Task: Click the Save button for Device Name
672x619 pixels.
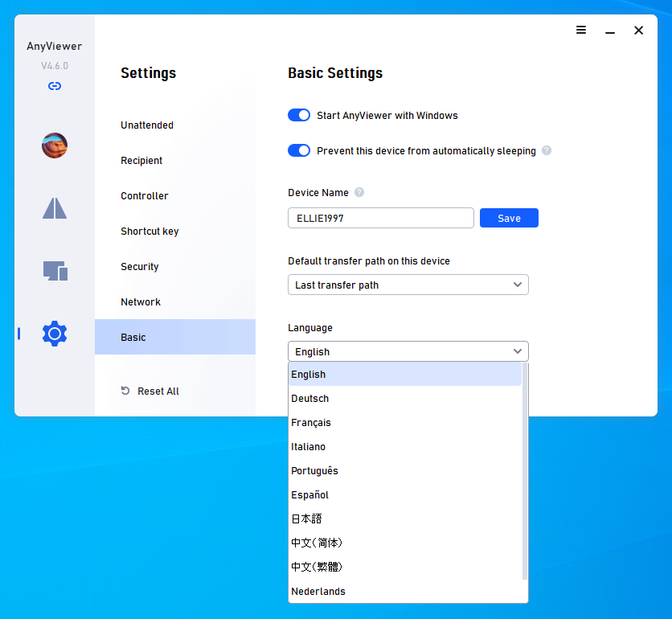Action: point(509,218)
